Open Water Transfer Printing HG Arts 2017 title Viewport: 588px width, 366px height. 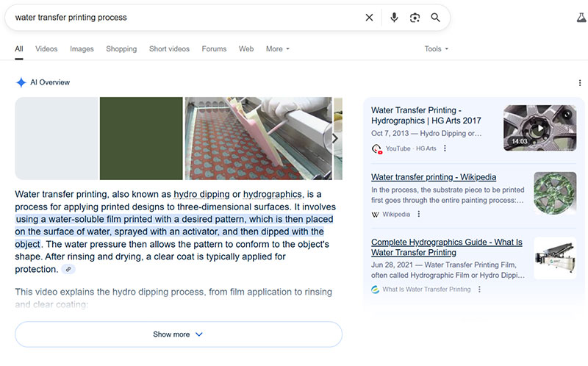click(426, 115)
